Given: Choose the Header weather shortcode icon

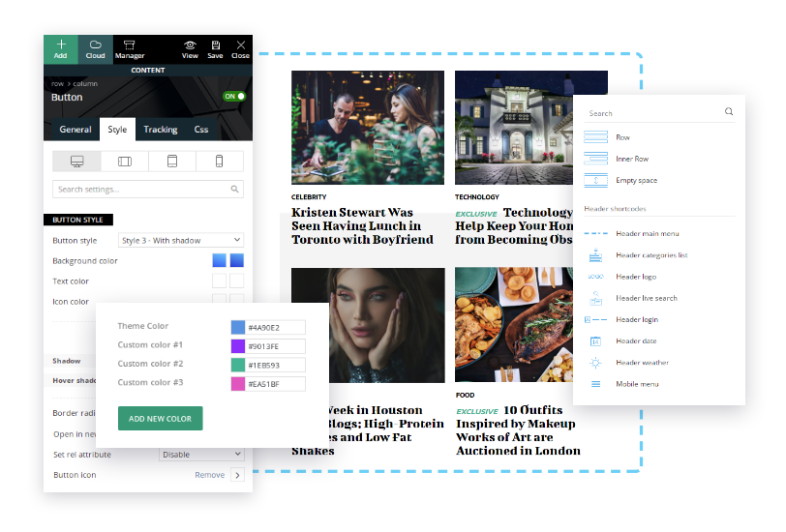Looking at the screenshot, I should tap(596, 363).
